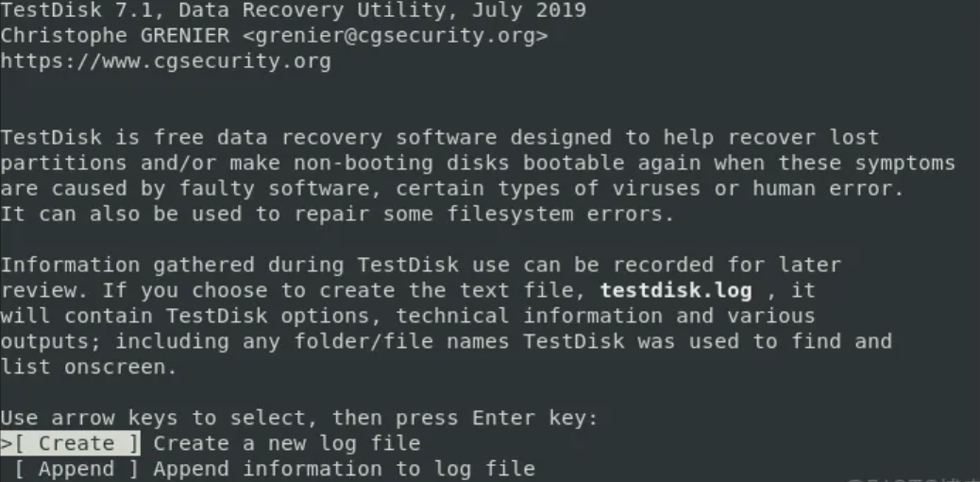Select the highlighted Create menu option

click(x=76, y=443)
